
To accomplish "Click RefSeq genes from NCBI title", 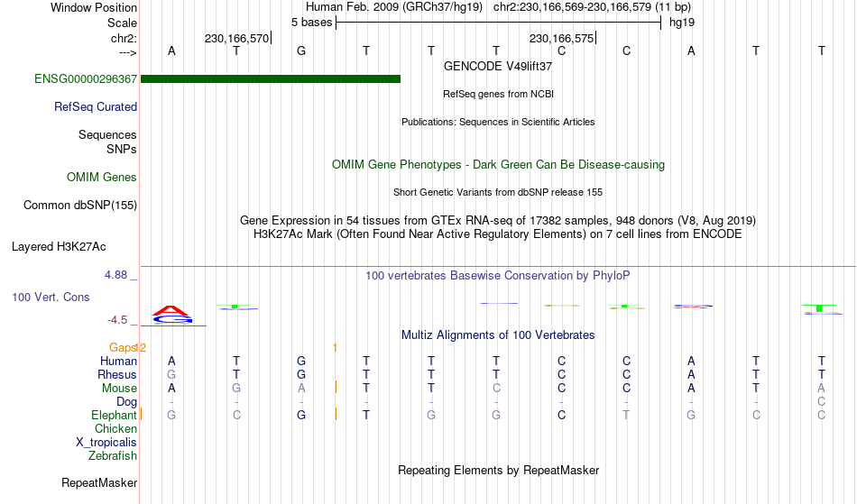I will click(498, 94).
